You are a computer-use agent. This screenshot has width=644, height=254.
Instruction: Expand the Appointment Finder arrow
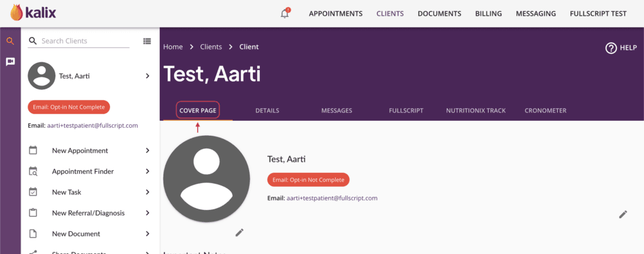(148, 171)
